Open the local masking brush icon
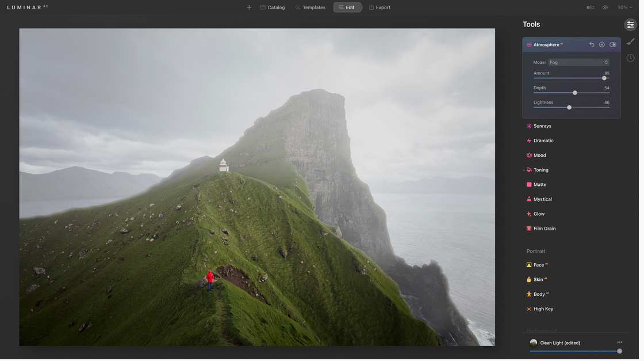Viewport: 644px width, 361px height. point(630,41)
